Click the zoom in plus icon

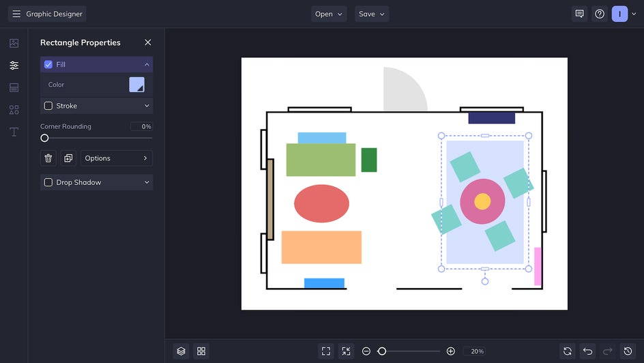coord(450,351)
